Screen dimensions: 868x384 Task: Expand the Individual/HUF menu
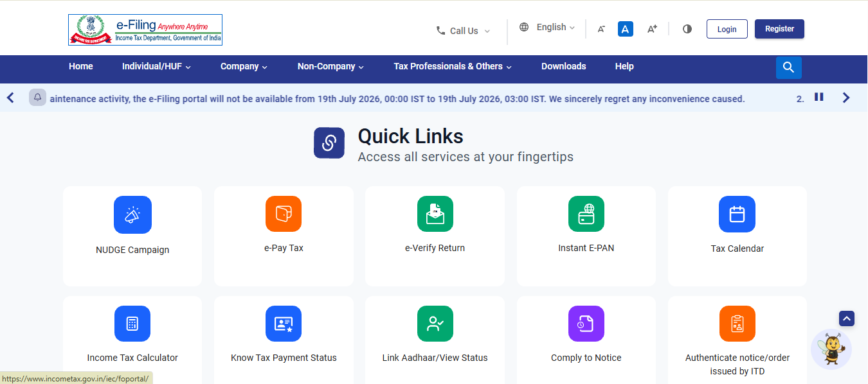156,67
